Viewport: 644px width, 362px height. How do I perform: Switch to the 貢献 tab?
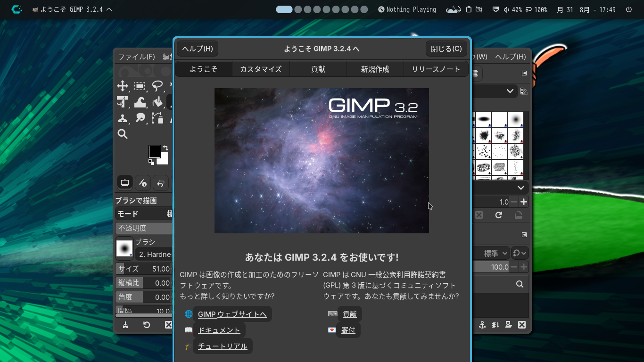[318, 69]
